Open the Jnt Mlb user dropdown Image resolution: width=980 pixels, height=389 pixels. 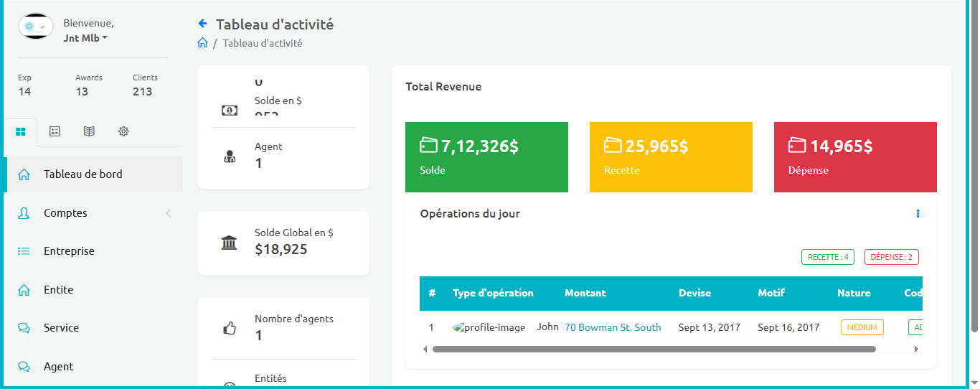click(x=85, y=38)
